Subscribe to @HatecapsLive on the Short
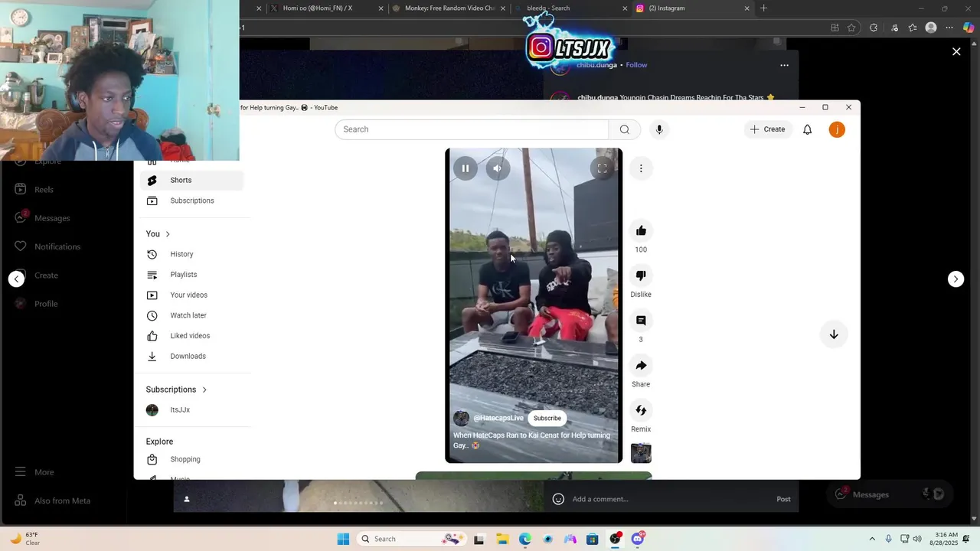980x551 pixels. [x=547, y=418]
